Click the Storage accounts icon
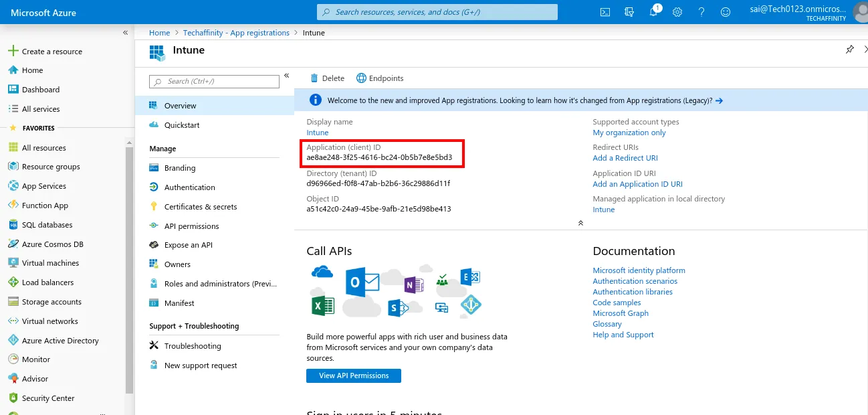 click(x=13, y=302)
